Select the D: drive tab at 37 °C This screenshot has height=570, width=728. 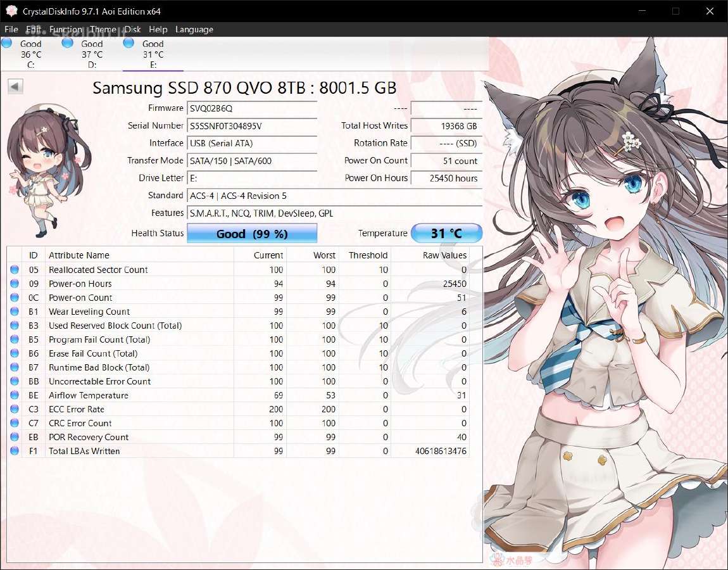pos(92,54)
